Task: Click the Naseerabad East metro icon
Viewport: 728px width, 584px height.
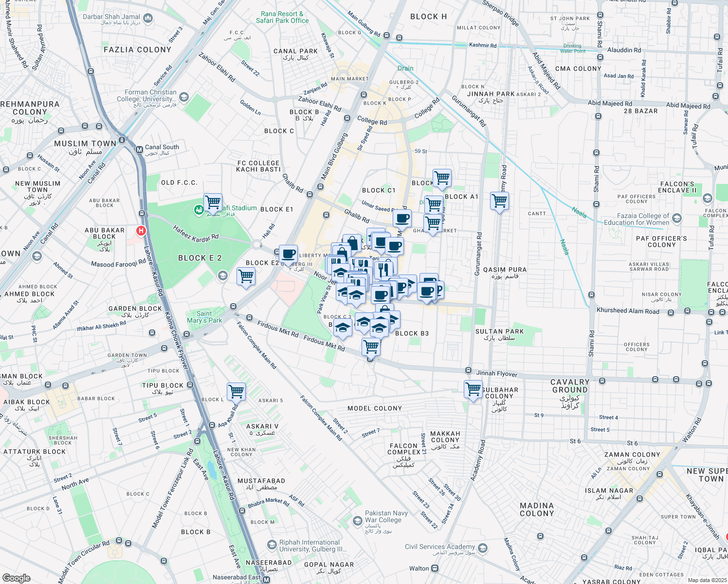Action: [x=267, y=579]
